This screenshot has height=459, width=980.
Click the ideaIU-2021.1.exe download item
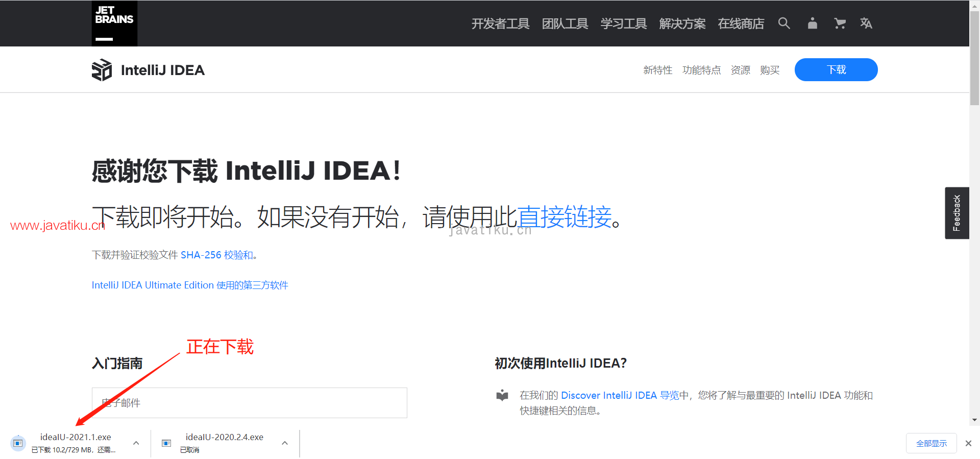[76, 443]
